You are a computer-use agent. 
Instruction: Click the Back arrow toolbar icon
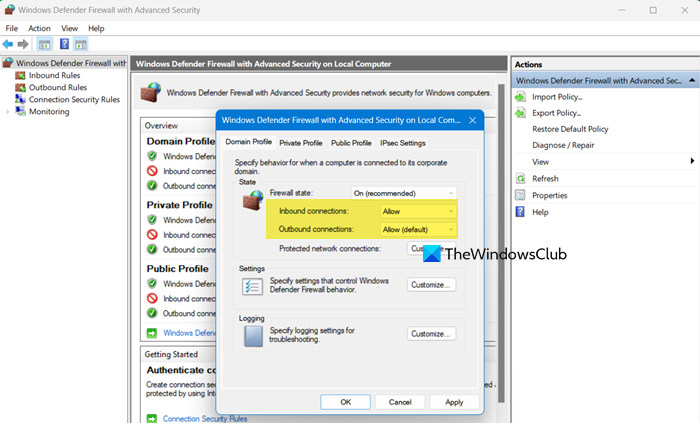click(x=8, y=44)
